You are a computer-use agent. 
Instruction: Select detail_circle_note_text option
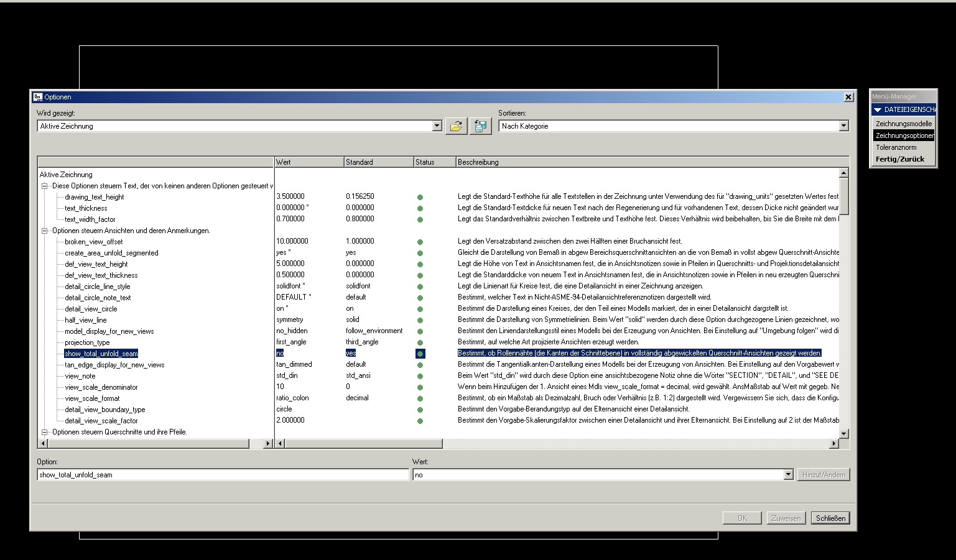tap(98, 298)
